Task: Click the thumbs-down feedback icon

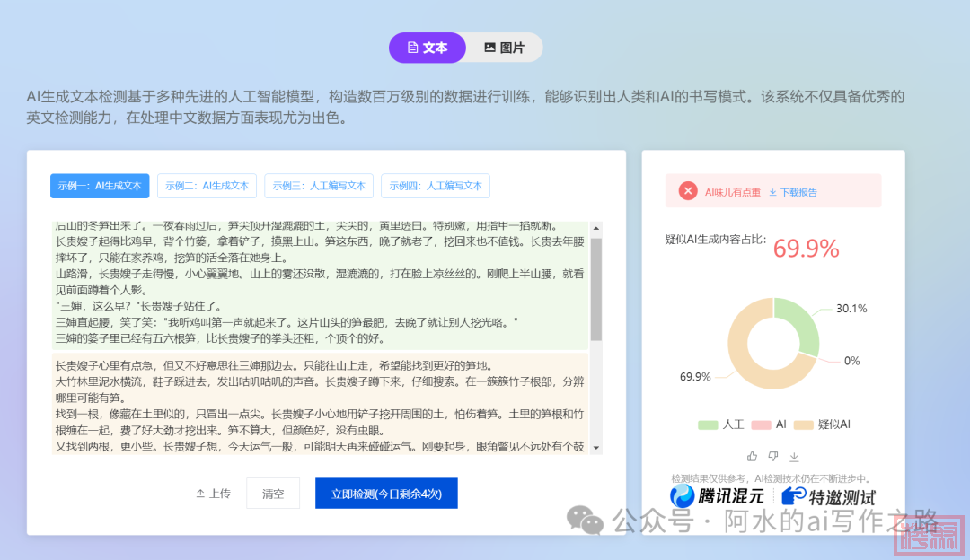Action: point(773,457)
